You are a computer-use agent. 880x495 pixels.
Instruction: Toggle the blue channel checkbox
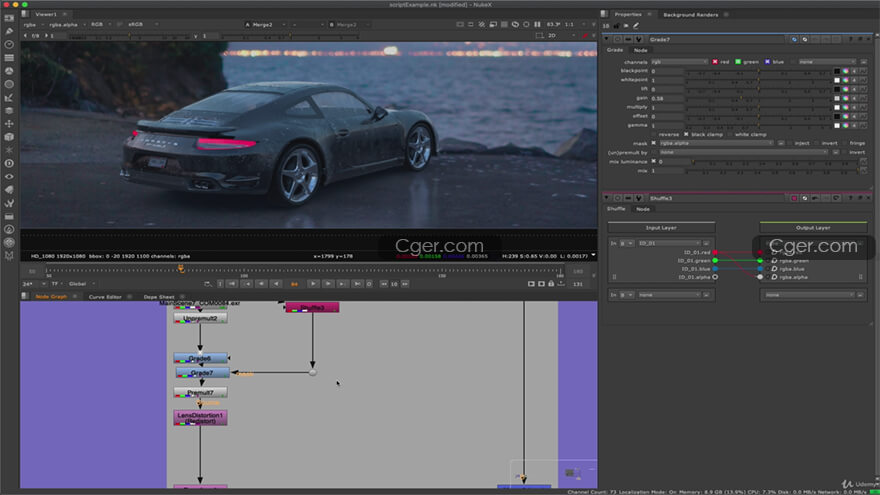coord(767,62)
